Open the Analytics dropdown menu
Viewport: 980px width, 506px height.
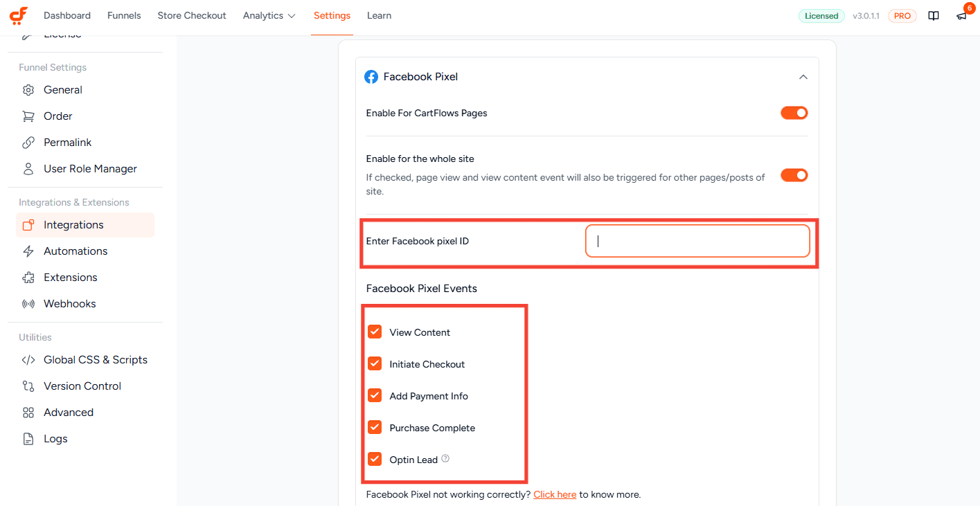click(x=269, y=15)
